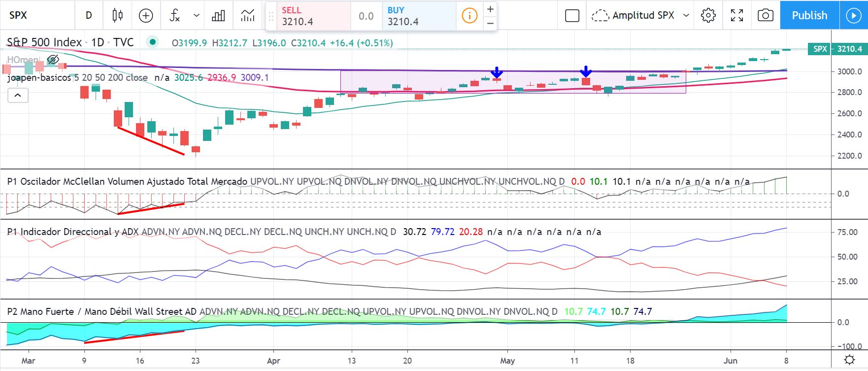This screenshot has width=868, height=371.
Task: Collapse the indicator legend with arrow button
Action: [x=18, y=95]
